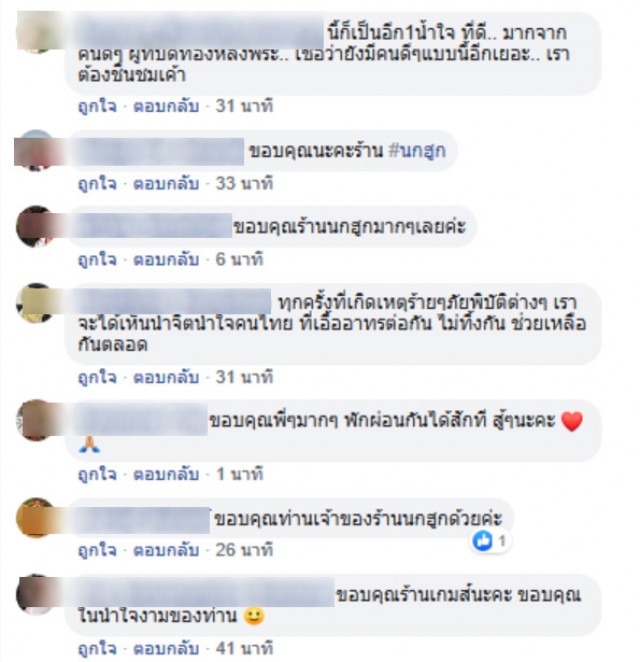Open the 6 นาที timestamp link
640x662 pixels.
pos(239,259)
